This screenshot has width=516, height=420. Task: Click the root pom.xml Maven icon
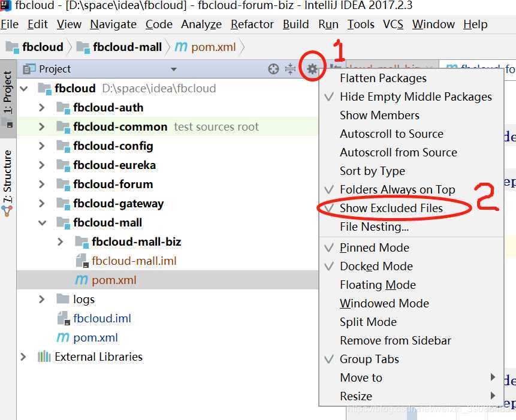point(63,337)
